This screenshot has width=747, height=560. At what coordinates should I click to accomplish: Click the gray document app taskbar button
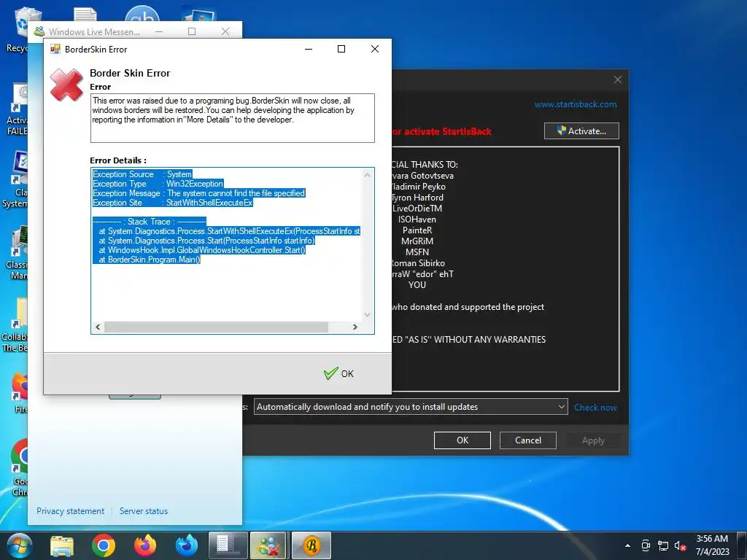click(228, 546)
